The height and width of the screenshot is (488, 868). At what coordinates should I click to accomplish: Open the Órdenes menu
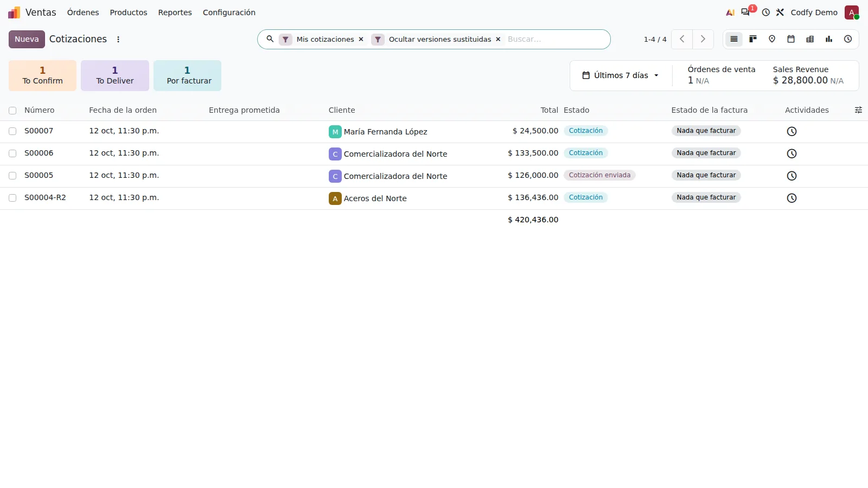pos(83,12)
